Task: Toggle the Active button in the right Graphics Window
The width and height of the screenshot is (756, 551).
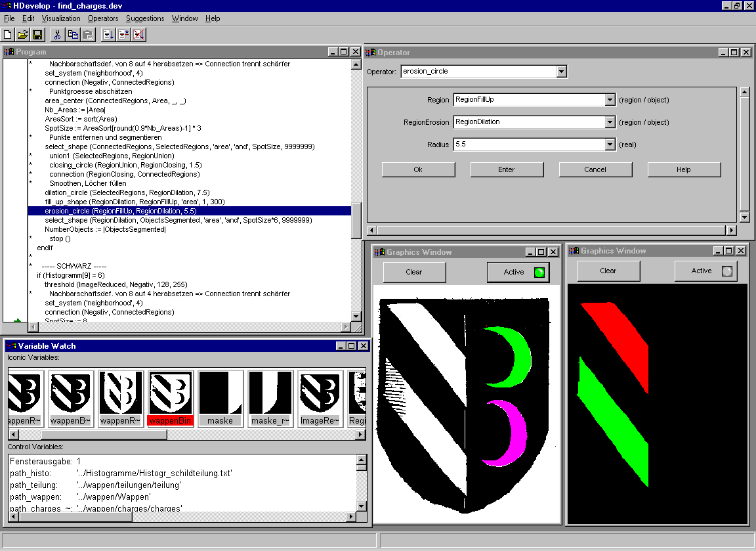Action: point(705,271)
